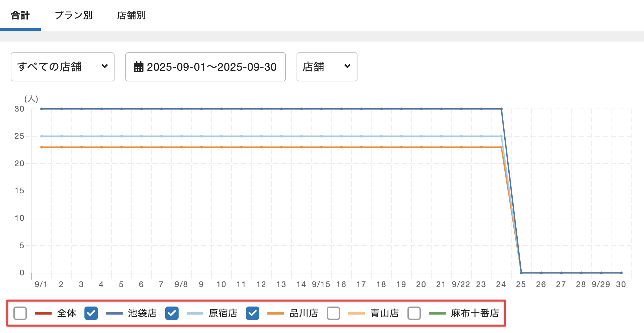Show the 青山店 series via checkbox

[x=333, y=313]
